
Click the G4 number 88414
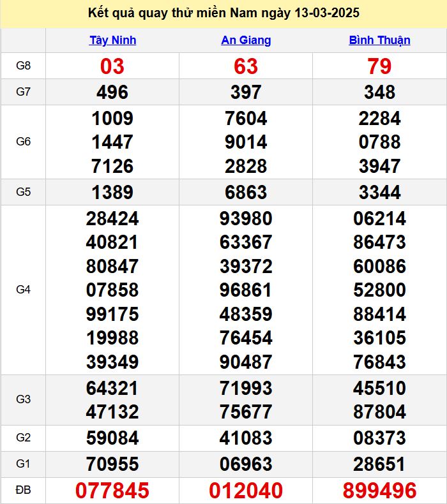pos(379,314)
